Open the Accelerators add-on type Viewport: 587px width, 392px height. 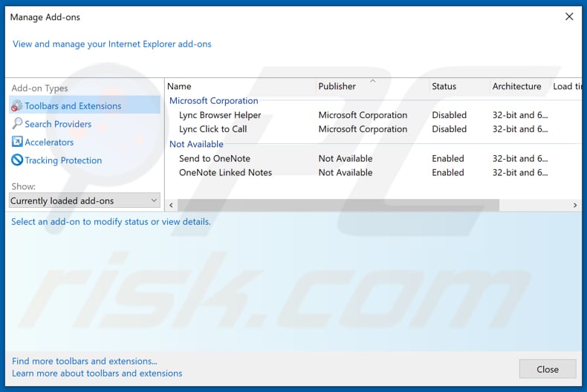tap(49, 142)
